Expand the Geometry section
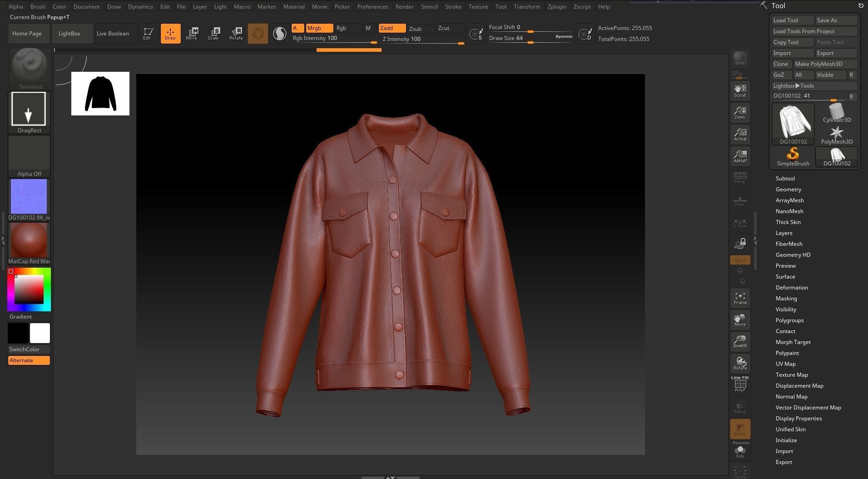Viewport: 868px width, 479px height. tap(788, 190)
